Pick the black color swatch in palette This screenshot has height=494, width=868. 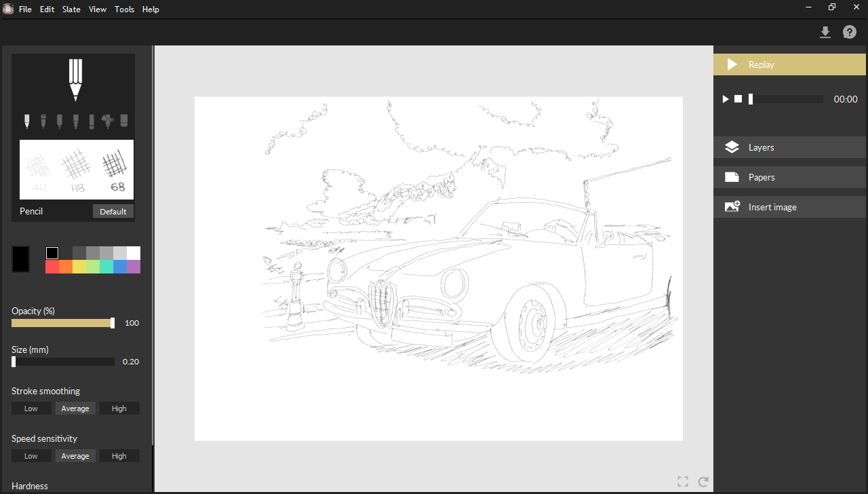52,253
